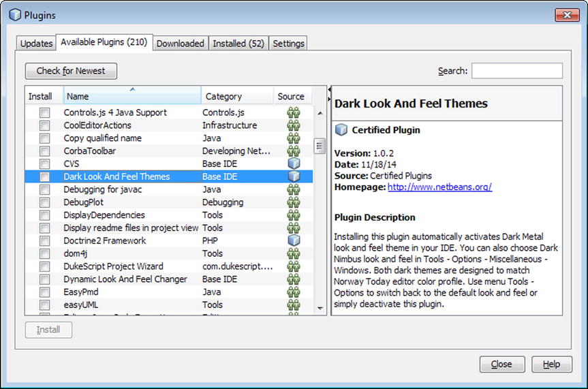The width and height of the screenshot is (588, 389).
Task: Collapse split pane using left divider arrow
Action: (329, 90)
